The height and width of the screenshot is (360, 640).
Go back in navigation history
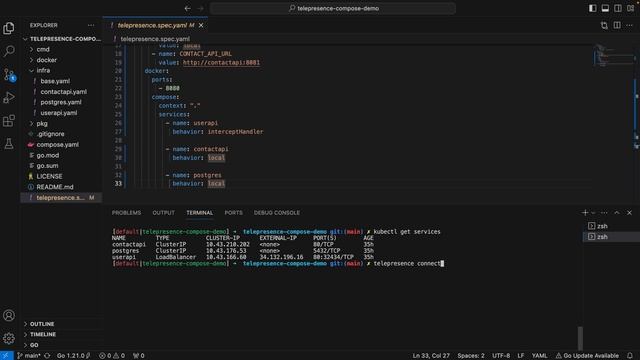[187, 8]
